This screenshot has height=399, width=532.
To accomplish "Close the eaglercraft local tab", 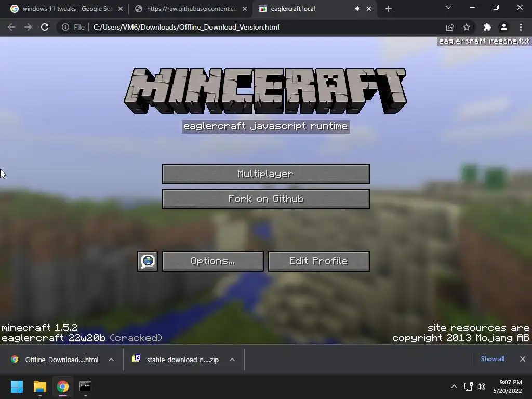I will point(369,9).
